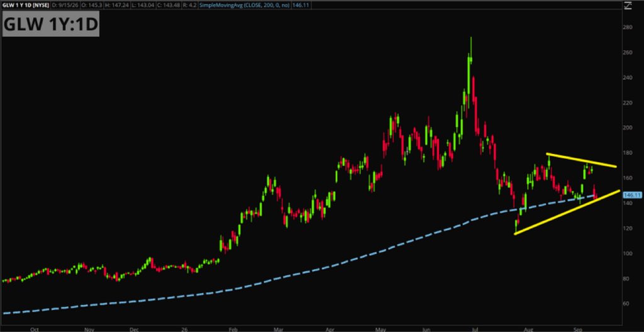Screen dimensions: 644x332
Task: Click the 180 price axis label
Action: [628, 153]
